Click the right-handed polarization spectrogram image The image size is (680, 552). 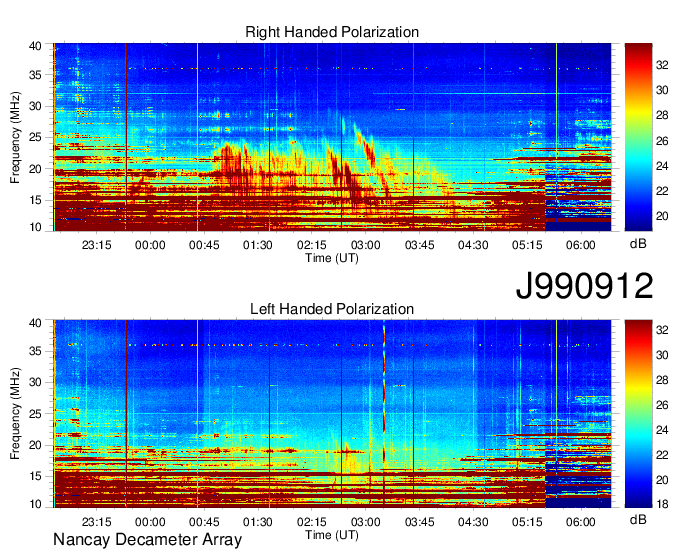coord(332,137)
